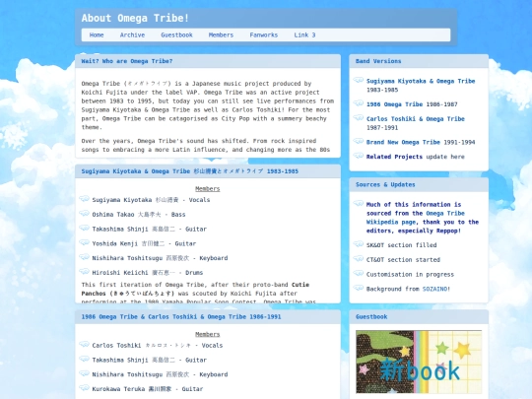Screen dimensions: 532x399
Task: Click cloud bullet beside Nishihara Toshitsugu in 1986-1991 section
Action: point(84,373)
